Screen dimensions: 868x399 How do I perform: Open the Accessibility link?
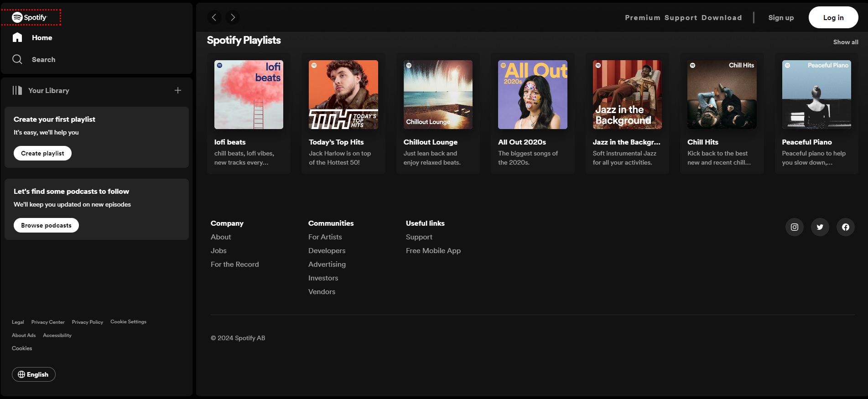click(57, 335)
